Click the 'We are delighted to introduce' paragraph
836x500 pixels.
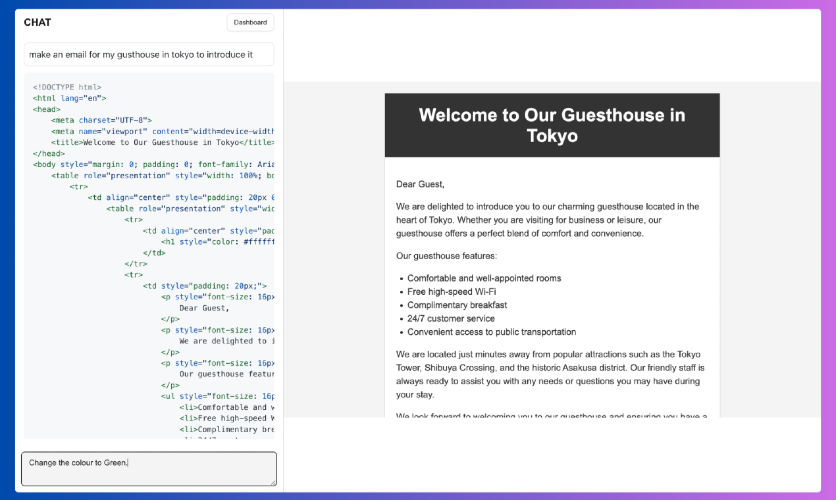(548, 220)
